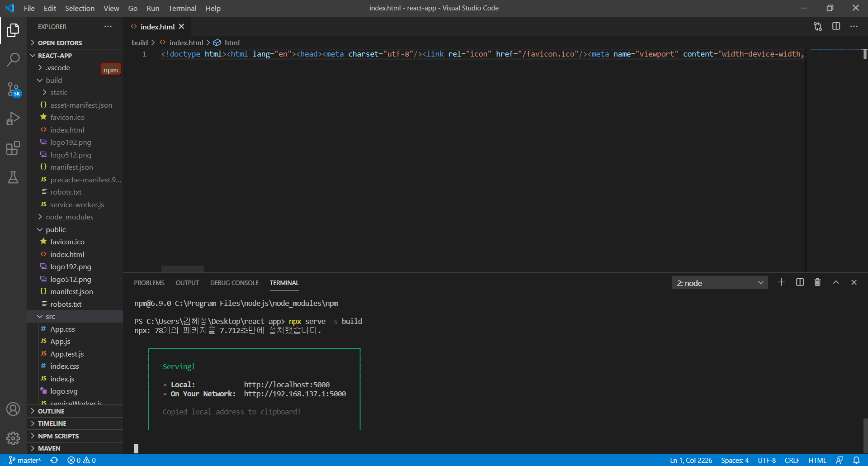Split the editor to the right
Viewport: 868px width, 466px height.
tap(836, 27)
